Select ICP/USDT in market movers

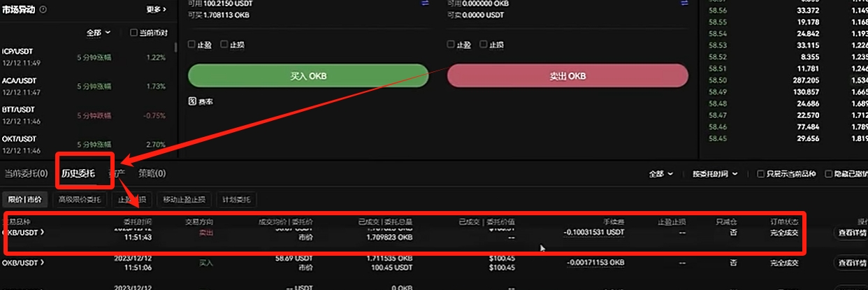[17, 52]
